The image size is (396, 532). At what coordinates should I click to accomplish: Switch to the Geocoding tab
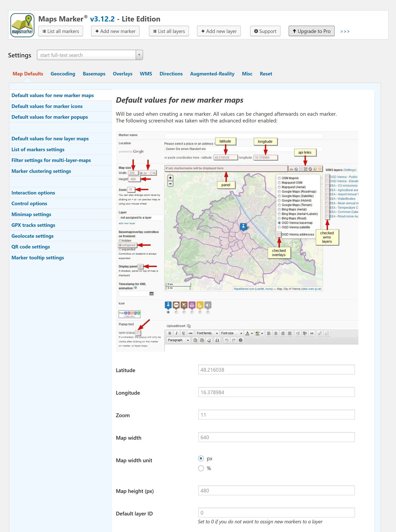point(63,74)
